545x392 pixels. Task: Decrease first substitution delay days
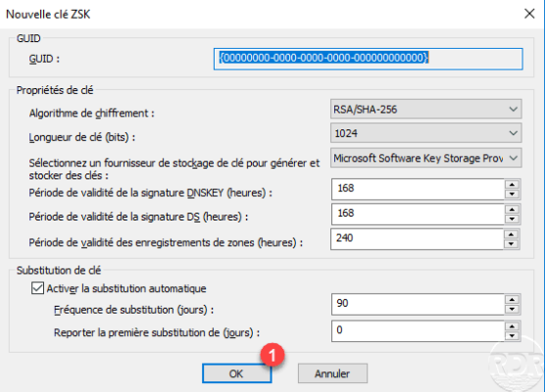click(x=512, y=336)
